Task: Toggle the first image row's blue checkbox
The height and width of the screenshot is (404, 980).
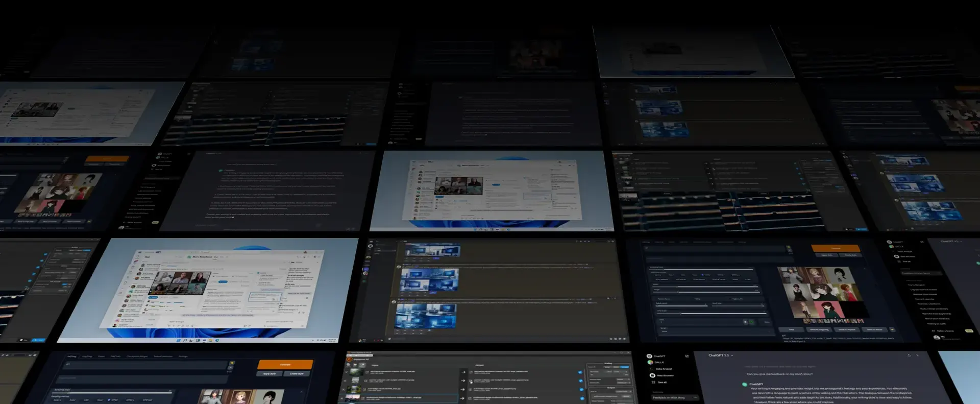Action: point(580,372)
